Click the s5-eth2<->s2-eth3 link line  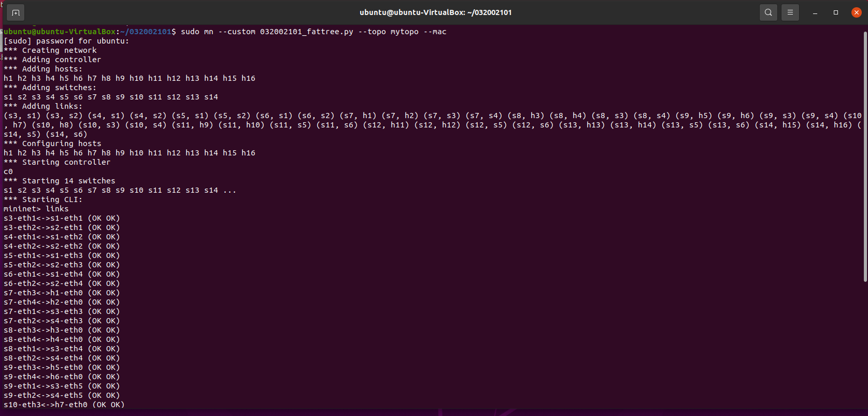(x=62, y=265)
